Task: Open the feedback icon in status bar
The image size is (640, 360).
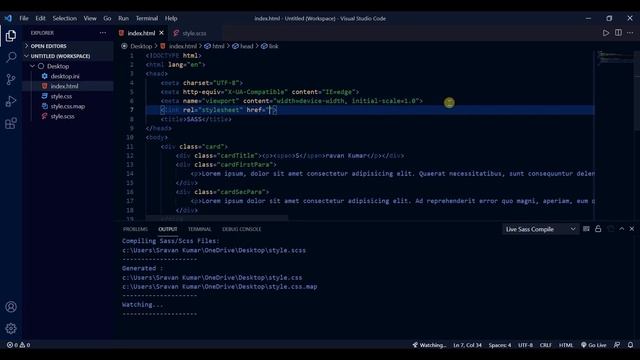Action: point(617,345)
